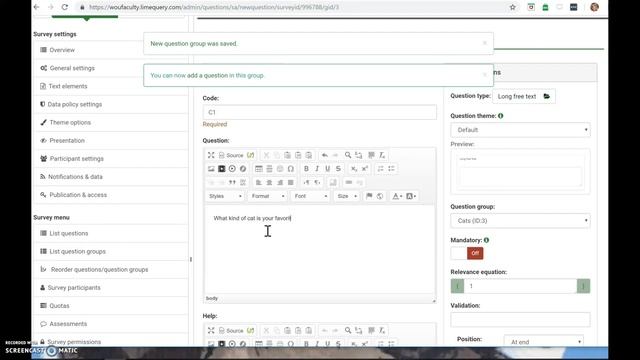Image resolution: width=640 pixels, height=360 pixels.
Task: Open the Size dropdown
Action: coord(347,196)
